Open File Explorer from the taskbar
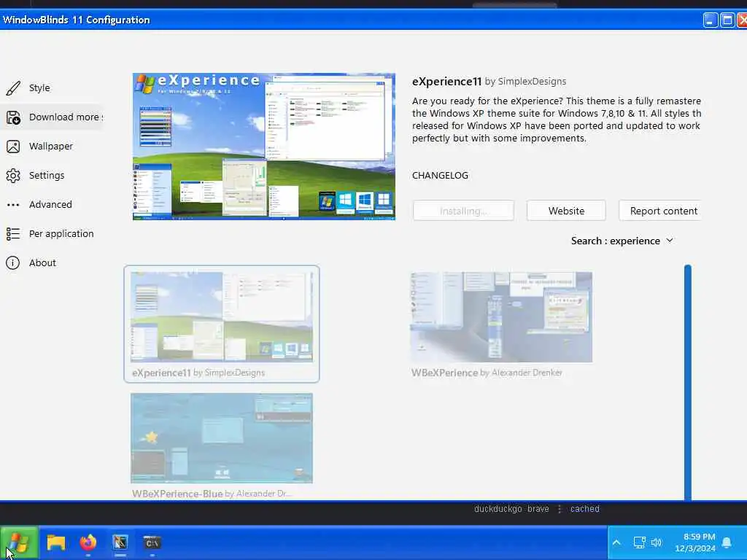 coord(55,542)
